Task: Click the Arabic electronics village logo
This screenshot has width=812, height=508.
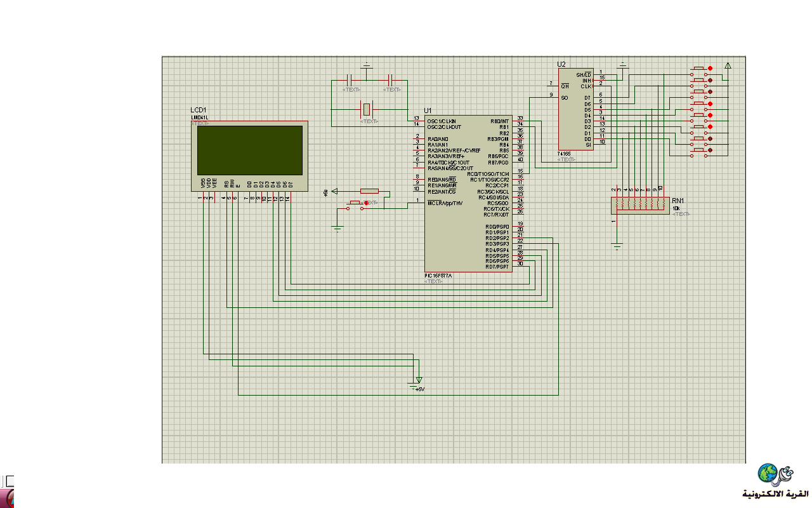Action: click(x=776, y=481)
